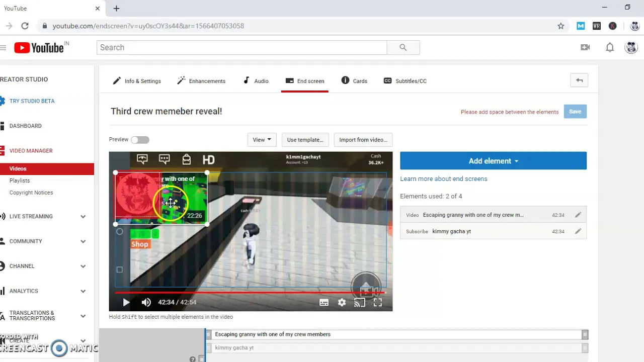
Task: Expand Translations & Transcriptions section
Action: 83,316
